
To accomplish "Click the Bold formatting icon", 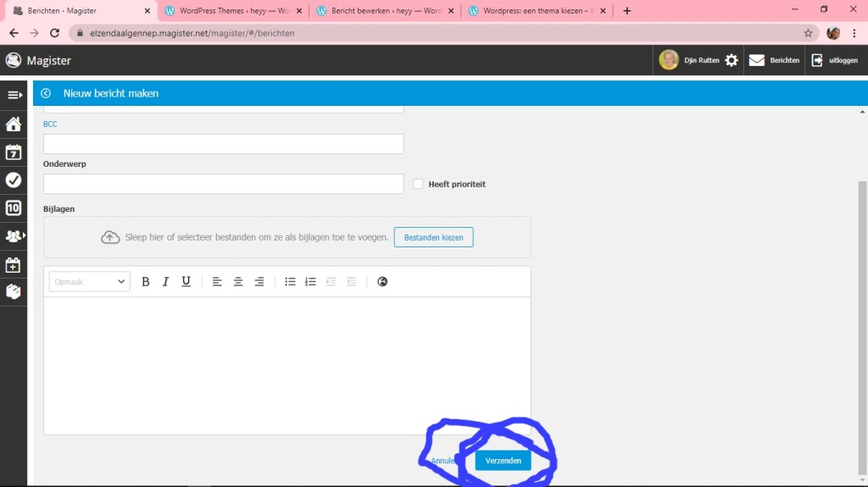I will pos(146,282).
